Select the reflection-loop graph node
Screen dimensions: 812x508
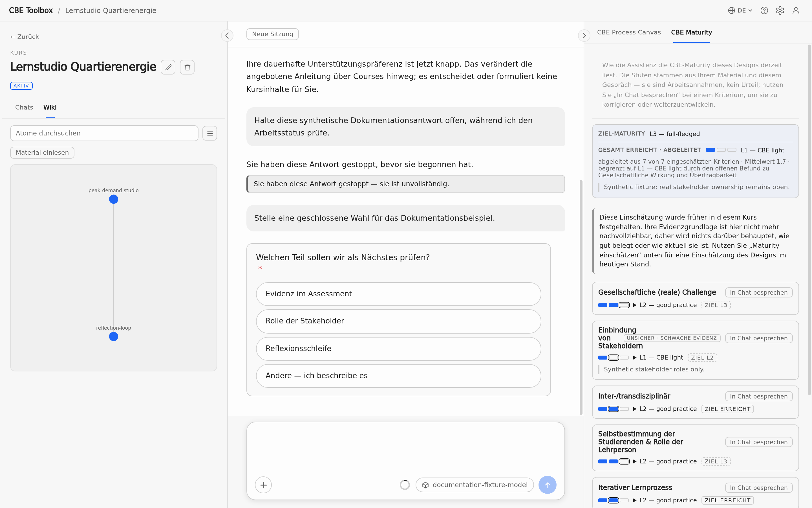113,336
